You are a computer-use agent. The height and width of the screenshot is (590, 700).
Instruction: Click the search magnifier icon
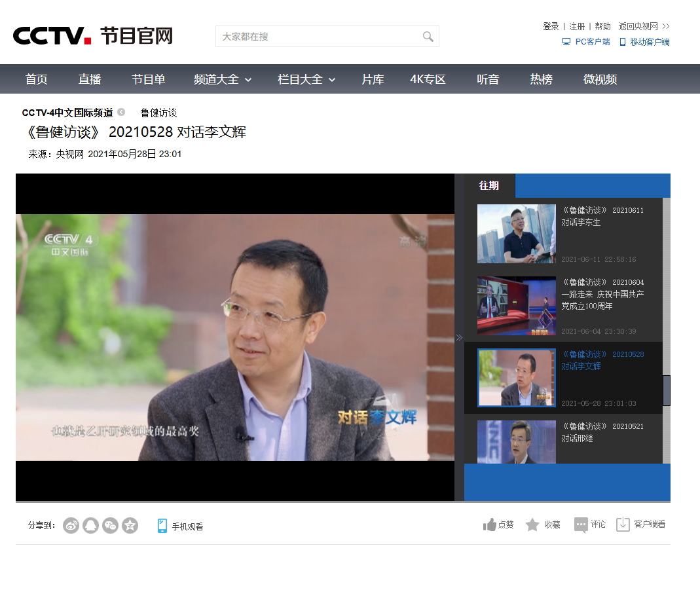tap(428, 37)
